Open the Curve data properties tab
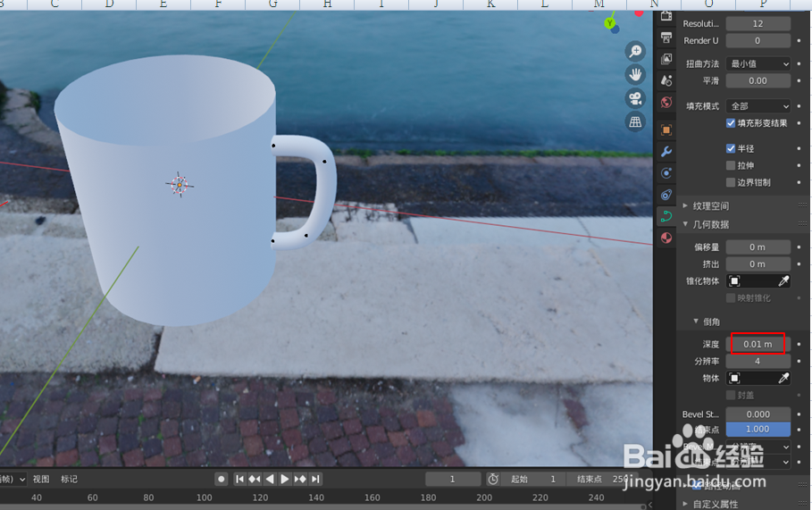812x510 pixels. pyautogui.click(x=666, y=216)
